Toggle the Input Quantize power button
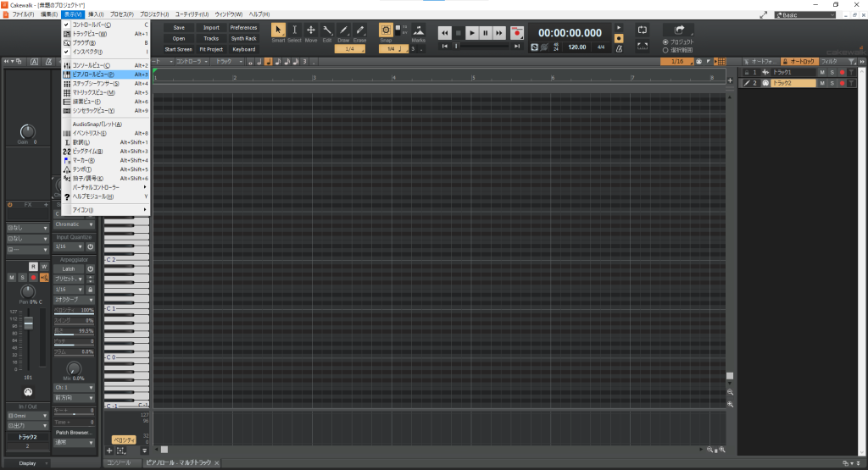This screenshot has width=868, height=470. click(x=90, y=246)
